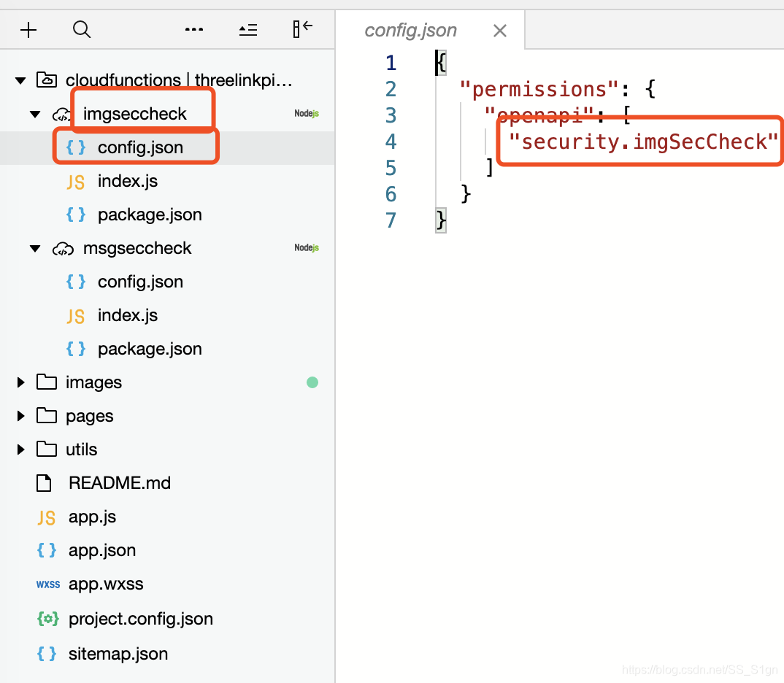The height and width of the screenshot is (683, 784).
Task: Close the config.json editor tab
Action: click(499, 31)
